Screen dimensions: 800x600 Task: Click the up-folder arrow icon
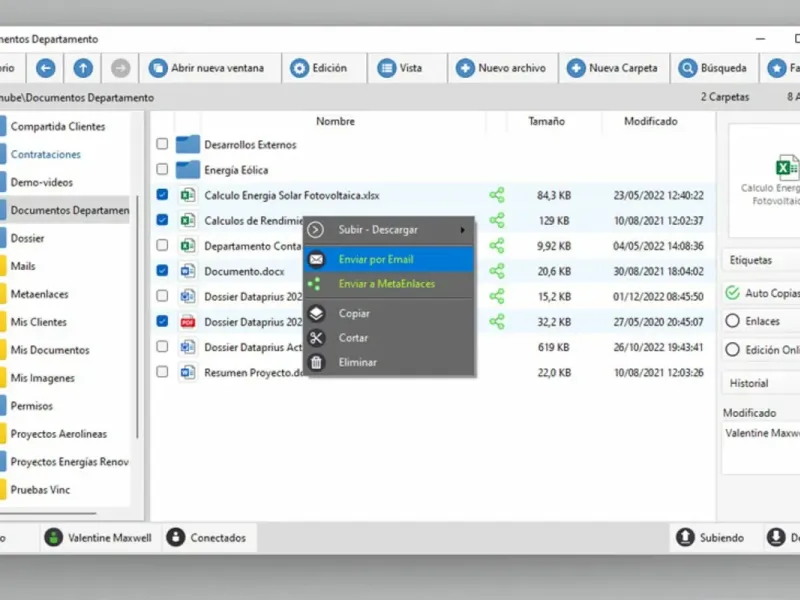click(83, 68)
